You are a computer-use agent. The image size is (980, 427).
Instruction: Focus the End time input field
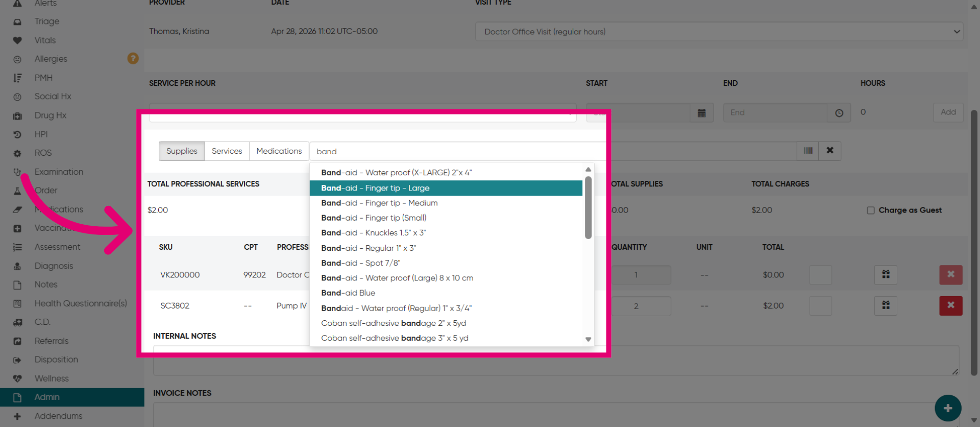(775, 112)
